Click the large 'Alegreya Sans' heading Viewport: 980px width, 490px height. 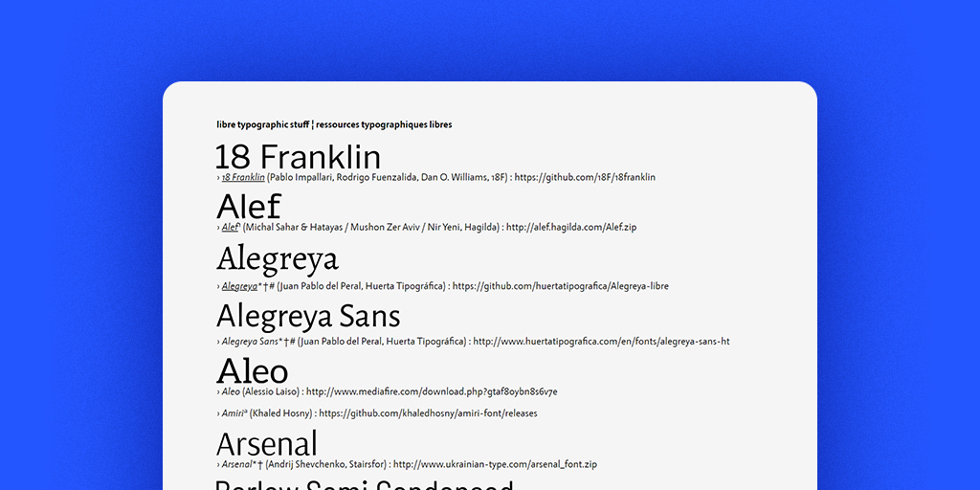click(x=308, y=316)
